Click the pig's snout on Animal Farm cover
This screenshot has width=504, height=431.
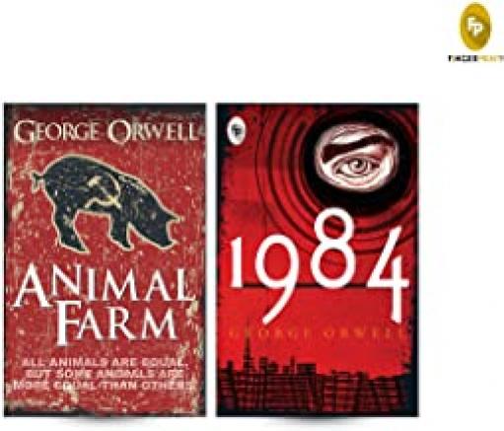point(174,218)
